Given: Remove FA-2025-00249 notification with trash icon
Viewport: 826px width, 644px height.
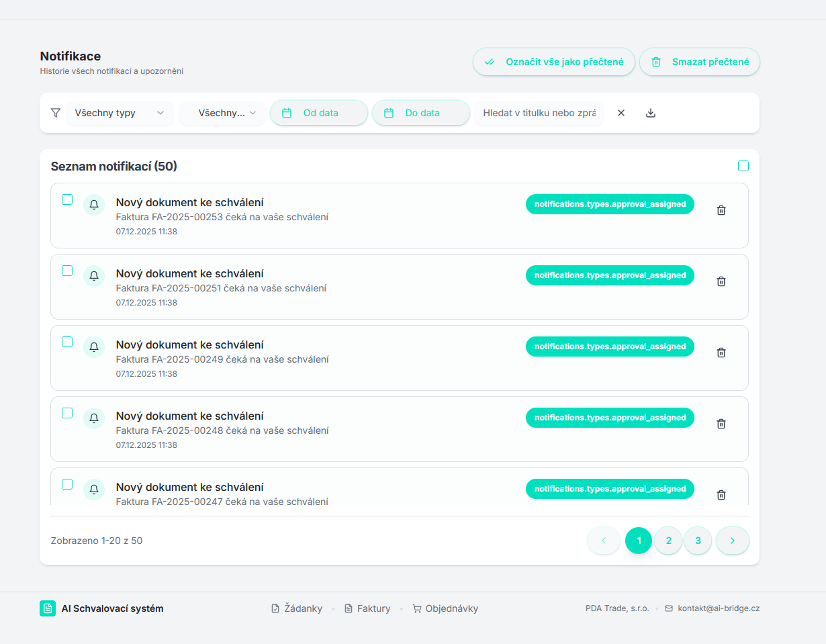Looking at the screenshot, I should tap(721, 353).
